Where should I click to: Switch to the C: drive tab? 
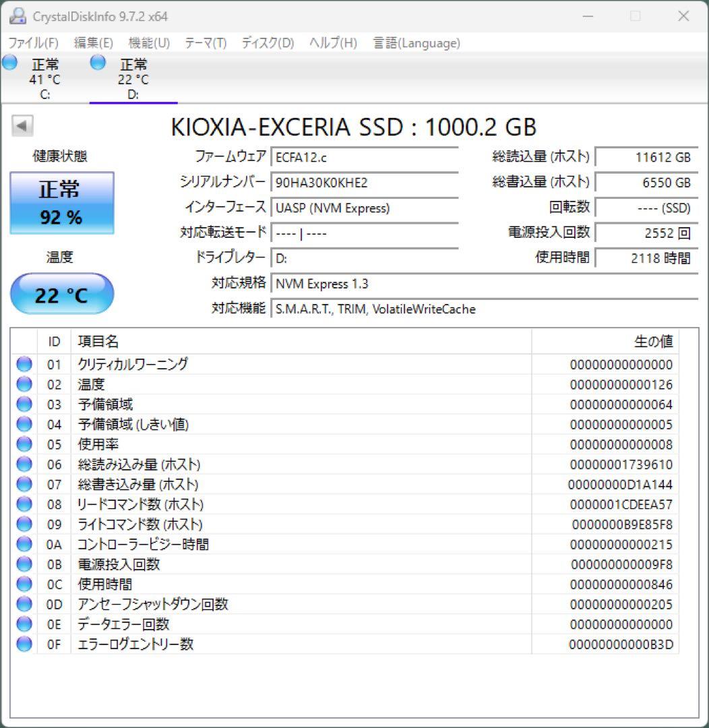(44, 78)
